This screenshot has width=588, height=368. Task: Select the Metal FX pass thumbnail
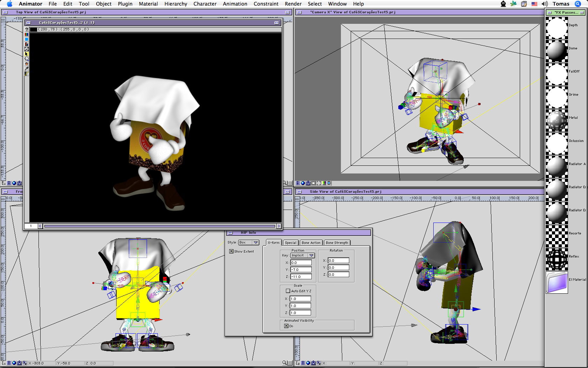[556, 120]
